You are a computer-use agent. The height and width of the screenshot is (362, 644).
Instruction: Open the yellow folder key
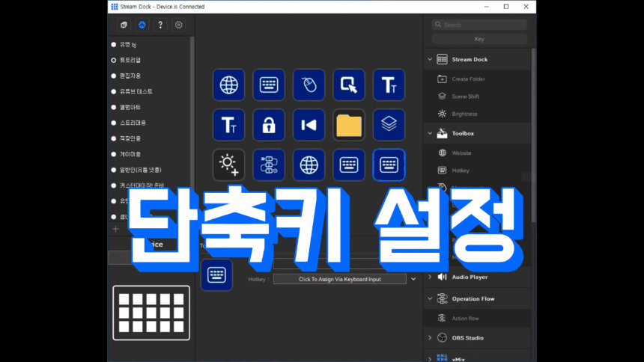pos(348,125)
